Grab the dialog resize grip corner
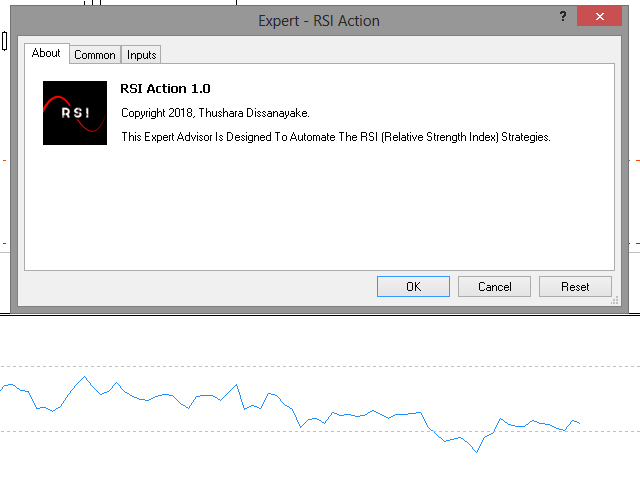The height and width of the screenshot is (480, 640). (615, 301)
